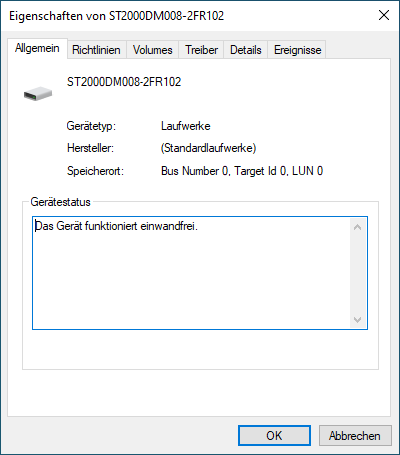
Task: Click the ST2000DM008-2FR102 device name heading
Action: point(124,82)
